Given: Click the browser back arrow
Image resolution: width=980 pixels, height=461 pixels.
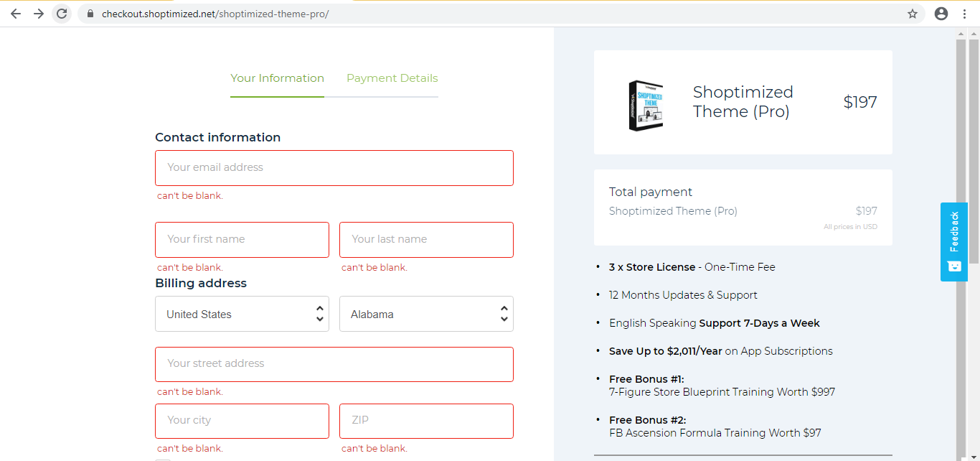Looking at the screenshot, I should click(16, 14).
